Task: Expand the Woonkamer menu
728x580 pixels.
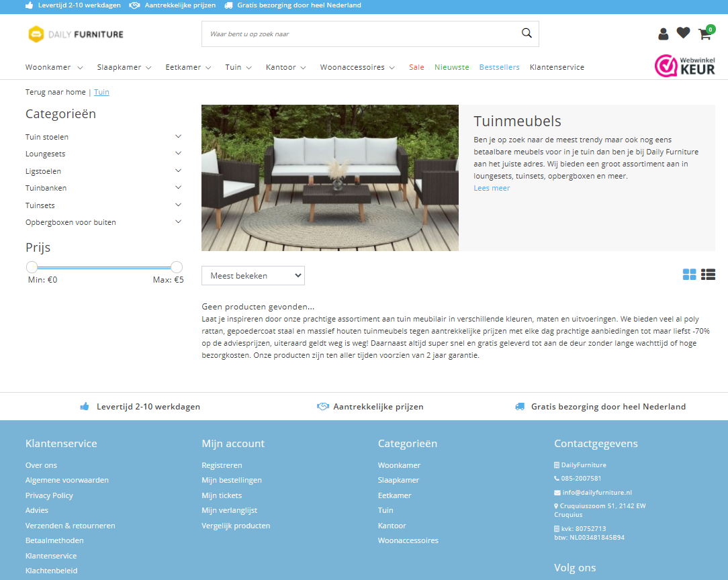Action: (x=54, y=67)
